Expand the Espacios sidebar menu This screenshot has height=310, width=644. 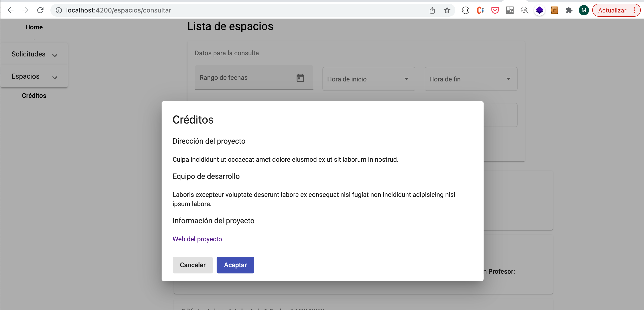[34, 76]
